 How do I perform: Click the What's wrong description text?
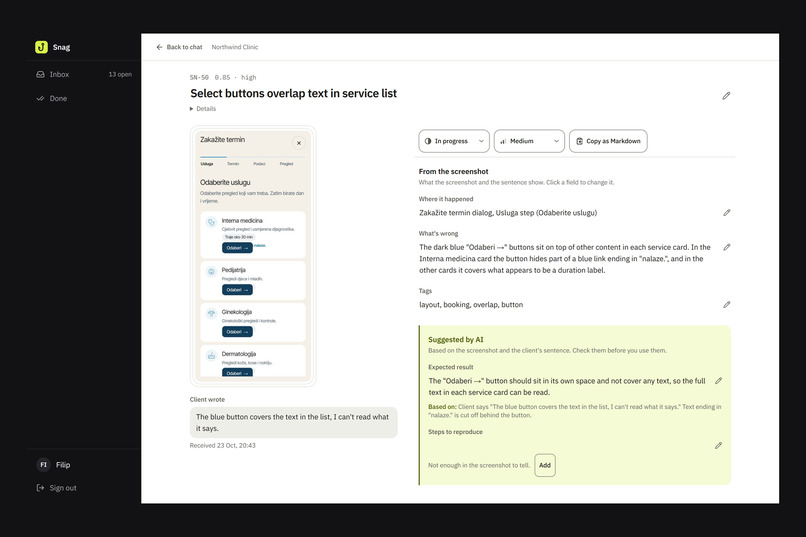[x=565, y=258]
